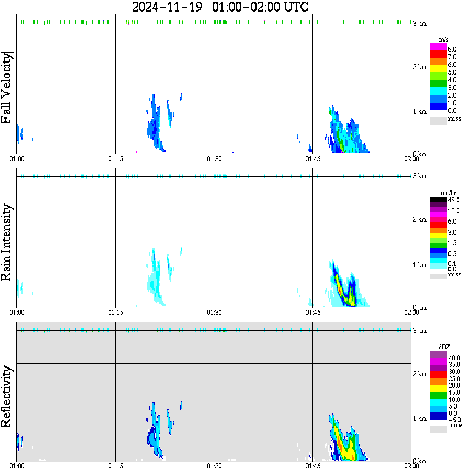466x476 pixels.
Task: Click '-5.0' in the dBZ legend
Action: pos(454,420)
